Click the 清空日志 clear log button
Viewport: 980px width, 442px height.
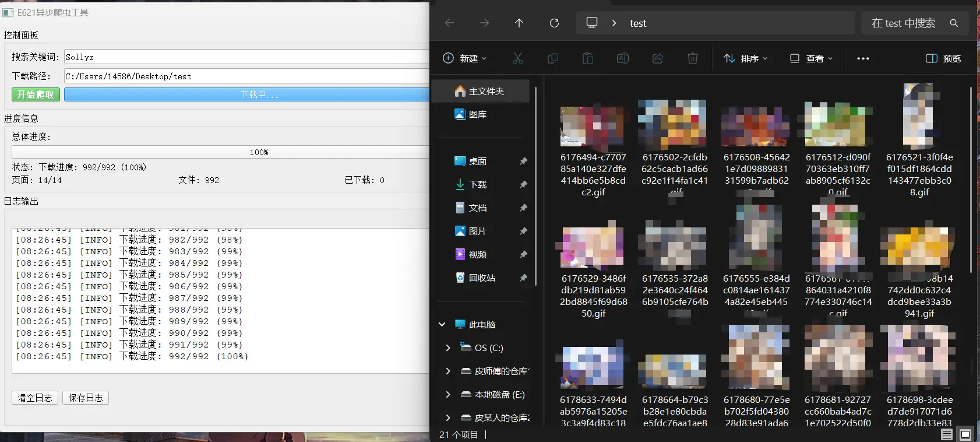(35, 398)
